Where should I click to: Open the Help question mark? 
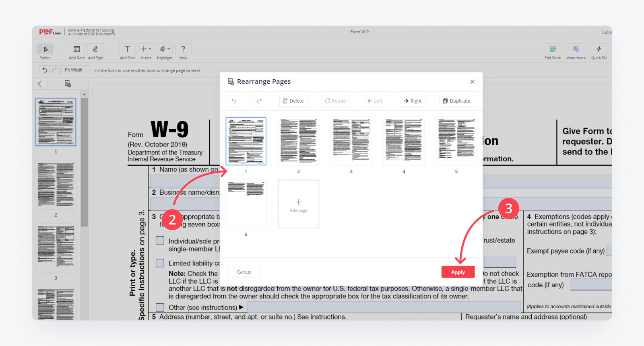tap(183, 49)
